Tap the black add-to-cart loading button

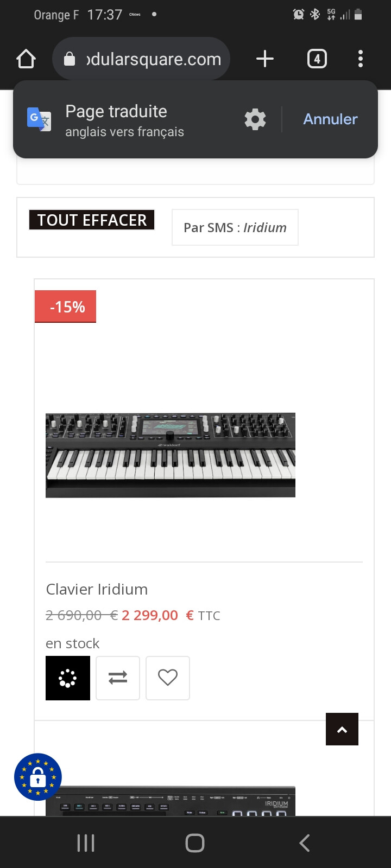(68, 678)
